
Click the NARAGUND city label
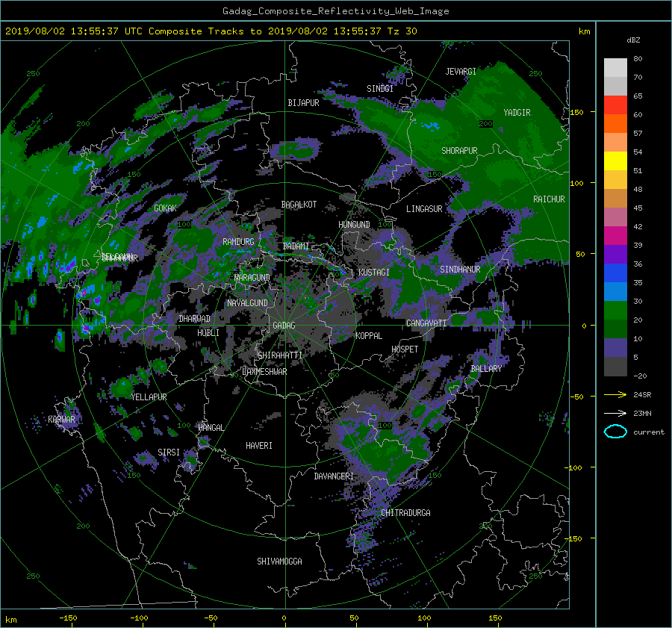[252, 278]
